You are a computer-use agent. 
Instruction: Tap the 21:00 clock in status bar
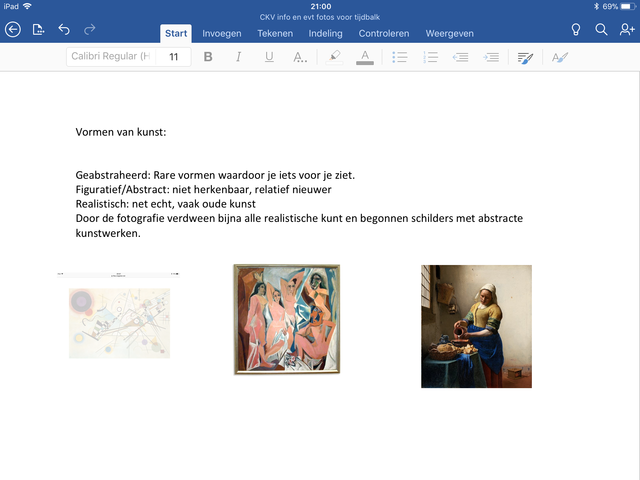[321, 7]
